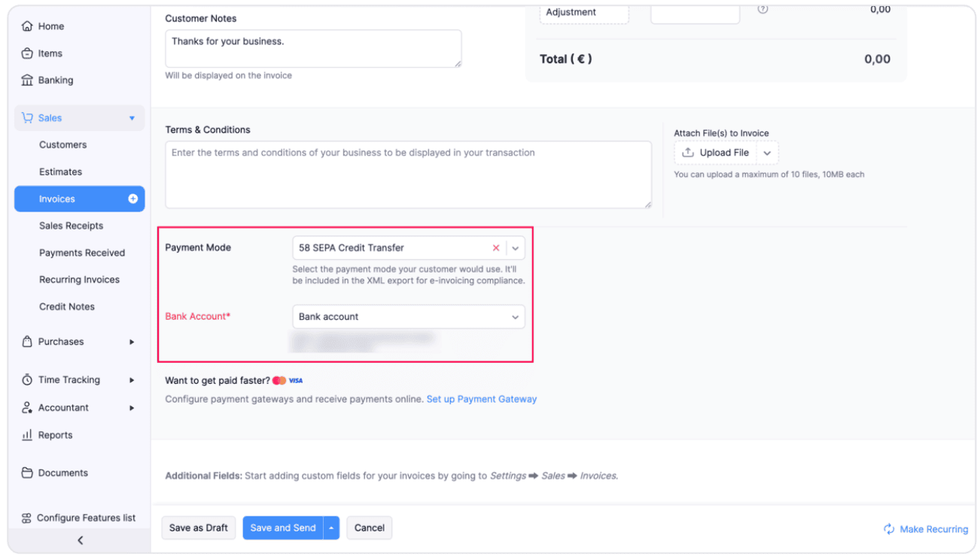Go to Customers in the Sales menu

tap(62, 145)
